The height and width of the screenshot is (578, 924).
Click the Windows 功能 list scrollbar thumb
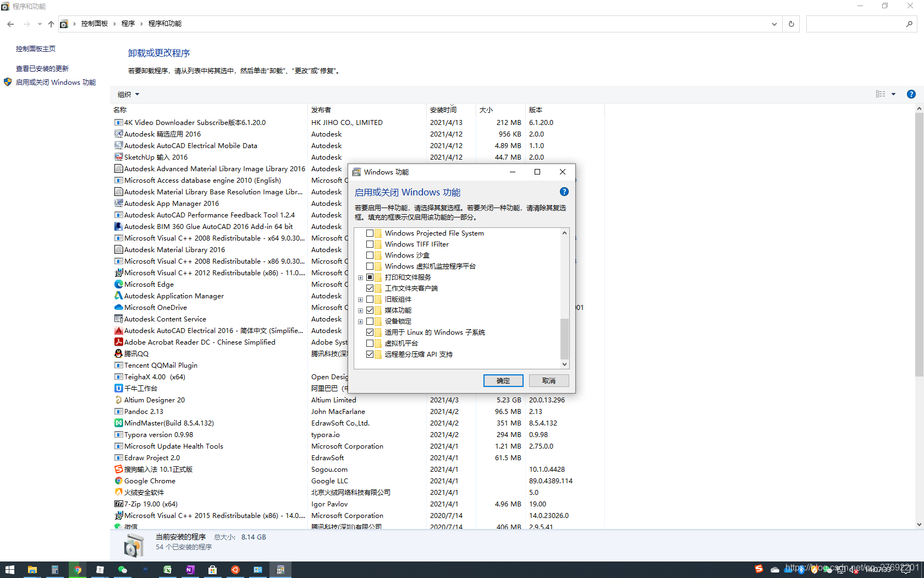[x=564, y=338]
